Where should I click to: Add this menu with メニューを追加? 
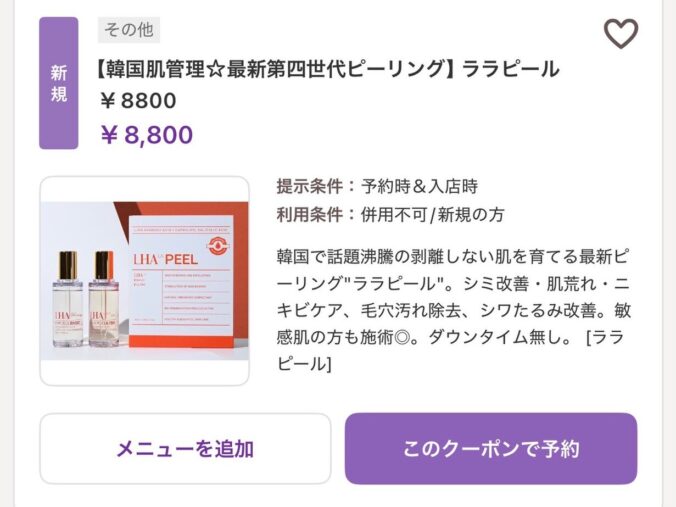coord(185,448)
